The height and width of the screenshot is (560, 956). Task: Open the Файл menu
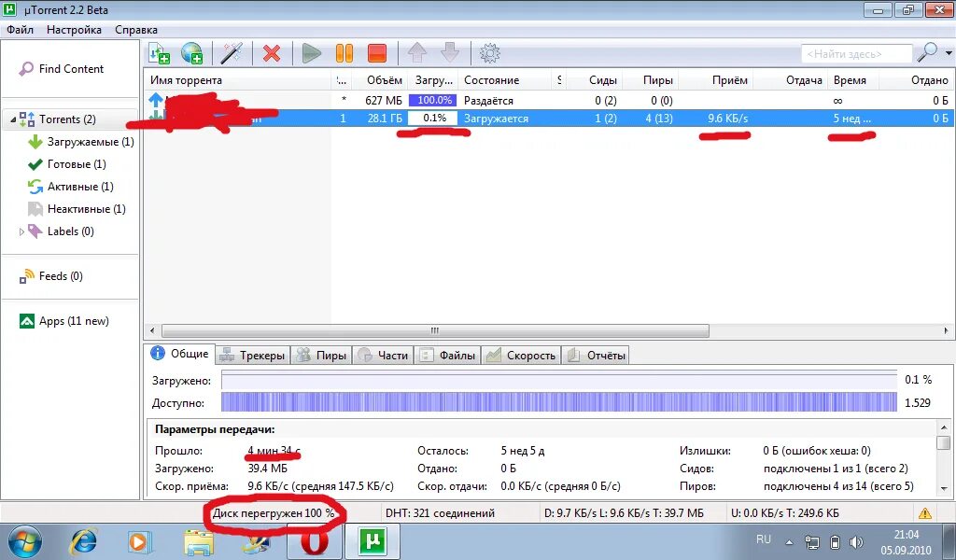point(20,29)
